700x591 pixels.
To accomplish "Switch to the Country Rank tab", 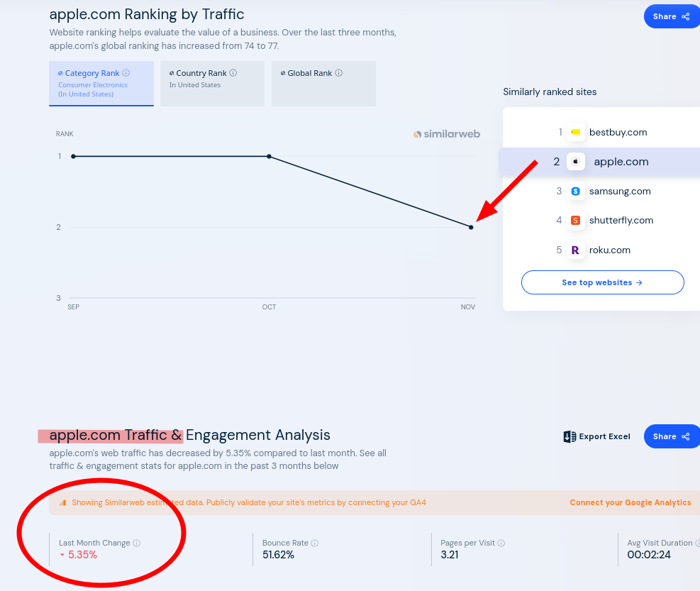I will (212, 83).
